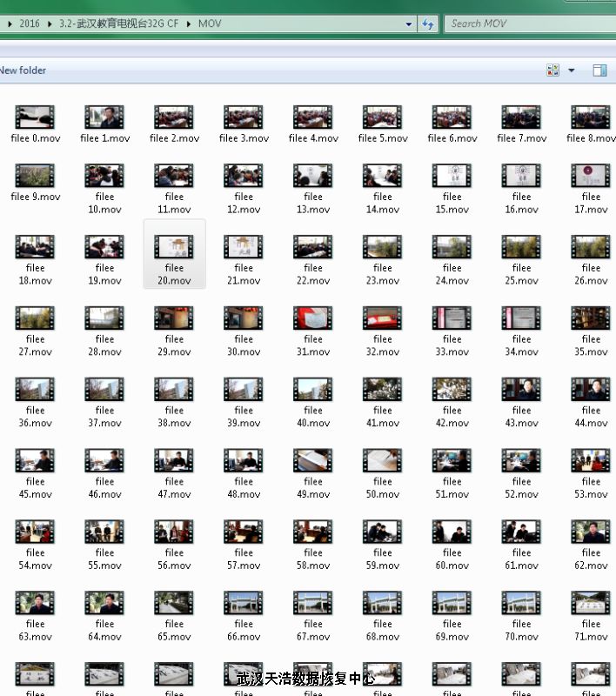The height and width of the screenshot is (696, 616).
Task: Open the view options dropdown arrow
Action: pyautogui.click(x=572, y=70)
